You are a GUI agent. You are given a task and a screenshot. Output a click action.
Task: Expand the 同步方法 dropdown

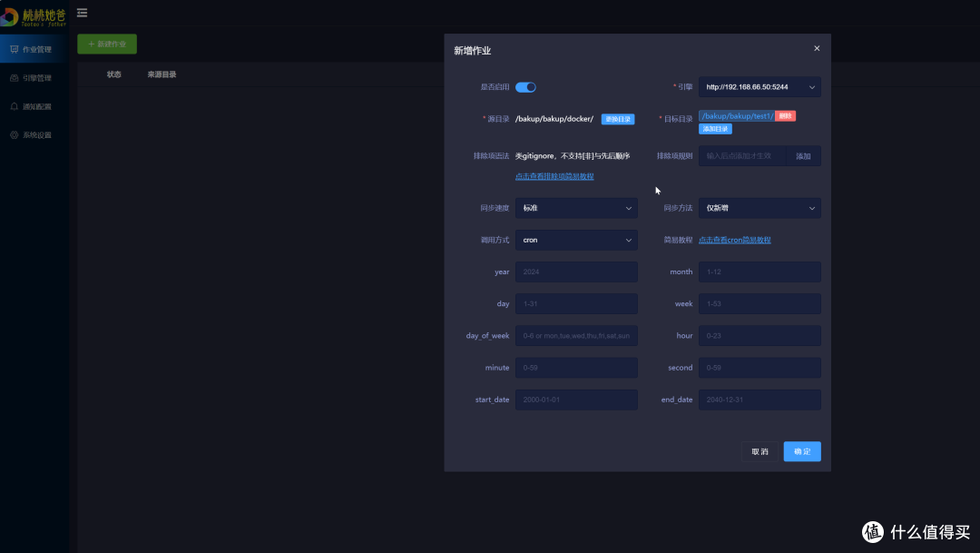coord(759,208)
